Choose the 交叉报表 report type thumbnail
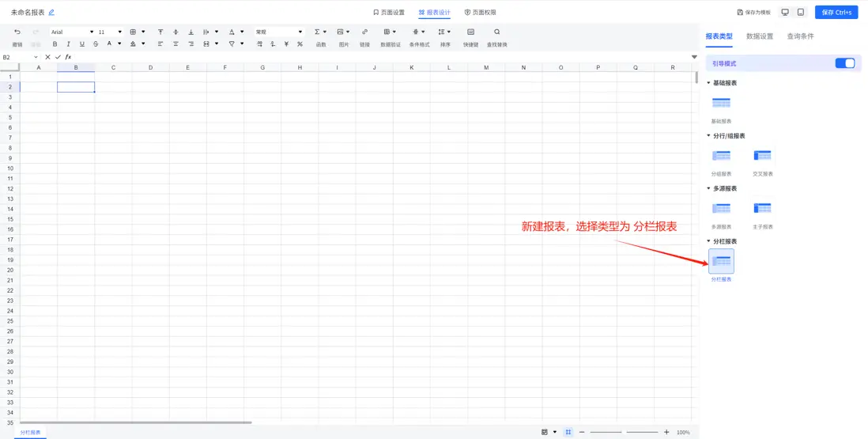Screen dimensions: 868x439 (763, 156)
